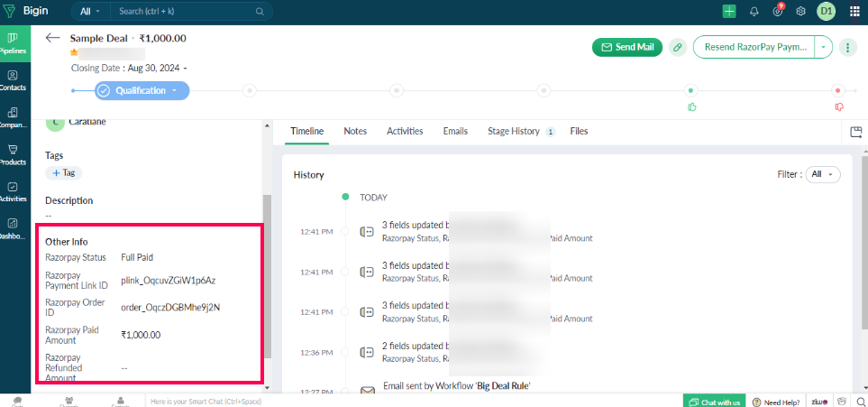Add a tag with + Tag
Viewport: 868px width, 407px height.
pos(64,173)
